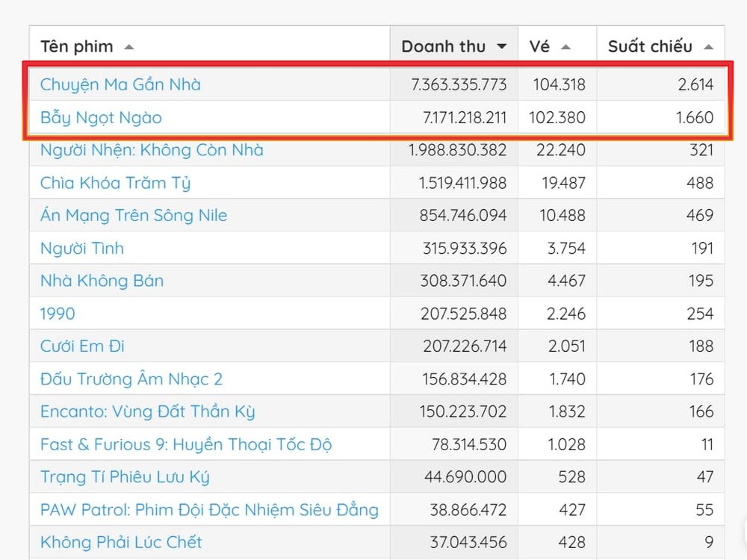
Task: Open Án Mạng Trên Sông Nile link
Action: click(x=134, y=216)
